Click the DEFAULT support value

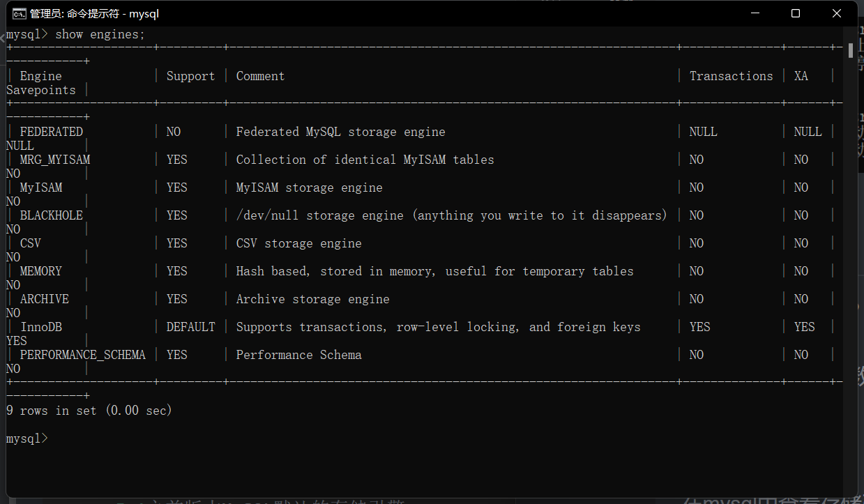[190, 327]
